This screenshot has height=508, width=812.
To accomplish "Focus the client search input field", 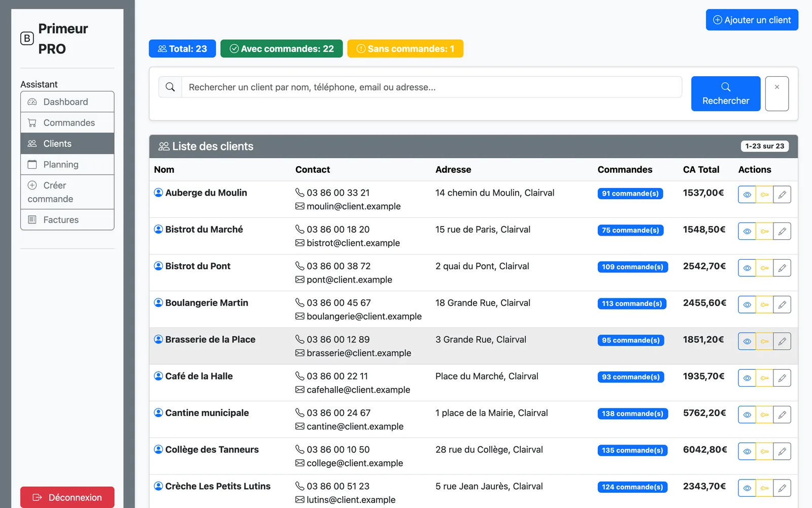I will 431,87.
